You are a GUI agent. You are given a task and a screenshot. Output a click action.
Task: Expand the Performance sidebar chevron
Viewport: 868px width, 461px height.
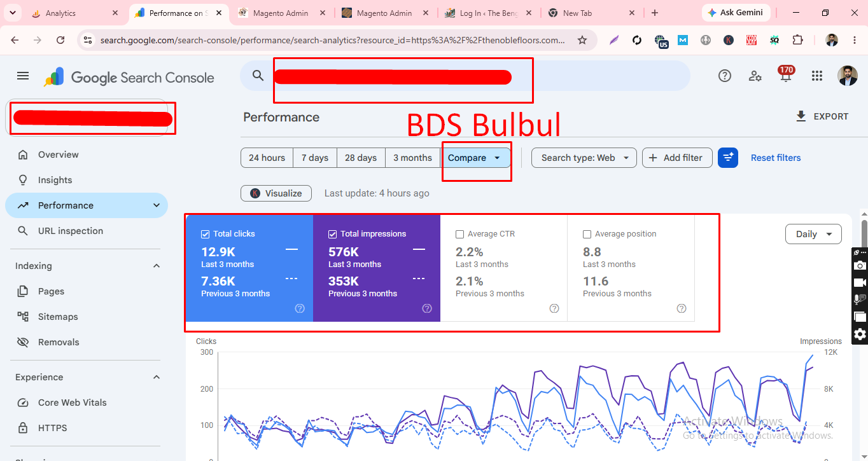tap(157, 205)
